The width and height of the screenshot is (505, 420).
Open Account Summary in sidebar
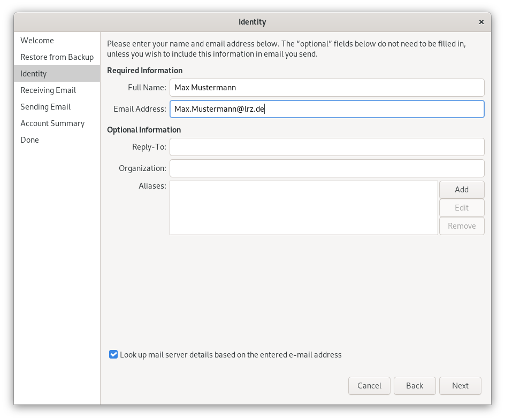52,123
